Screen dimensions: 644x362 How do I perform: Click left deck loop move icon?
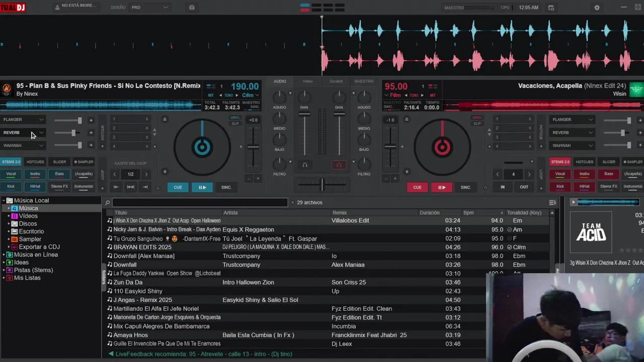click(130, 187)
